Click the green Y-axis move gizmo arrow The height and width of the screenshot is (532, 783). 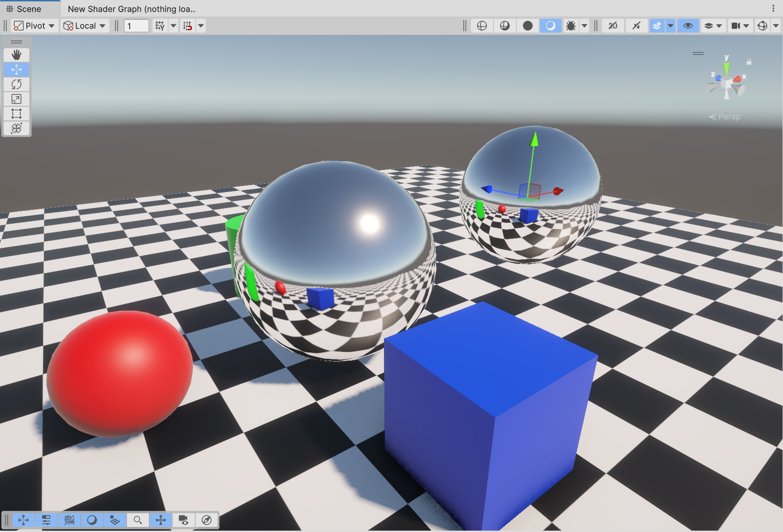[x=534, y=139]
